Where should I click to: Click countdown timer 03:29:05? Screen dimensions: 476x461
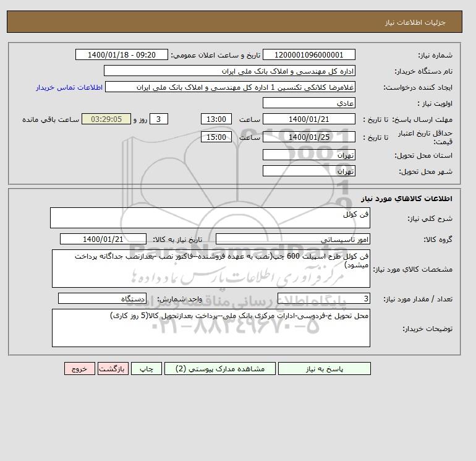pyautogui.click(x=106, y=119)
